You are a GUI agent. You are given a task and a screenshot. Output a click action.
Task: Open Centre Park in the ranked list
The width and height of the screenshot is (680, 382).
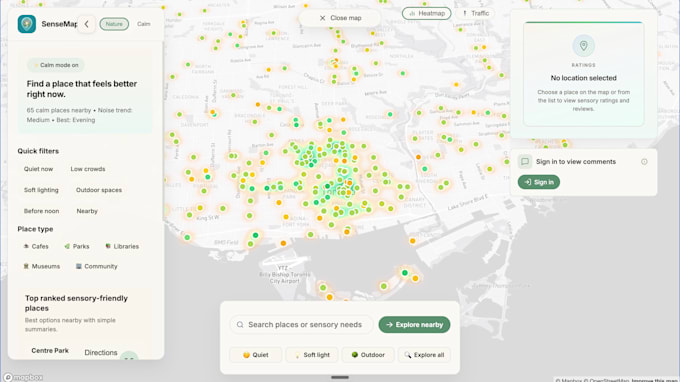pos(50,350)
